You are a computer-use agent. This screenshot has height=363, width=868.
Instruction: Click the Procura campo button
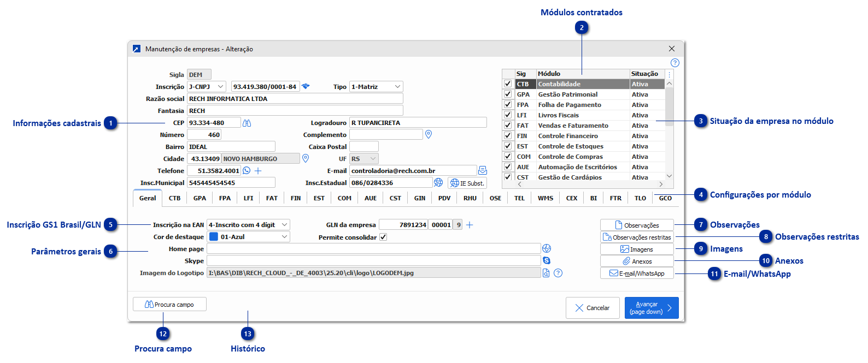point(169,304)
